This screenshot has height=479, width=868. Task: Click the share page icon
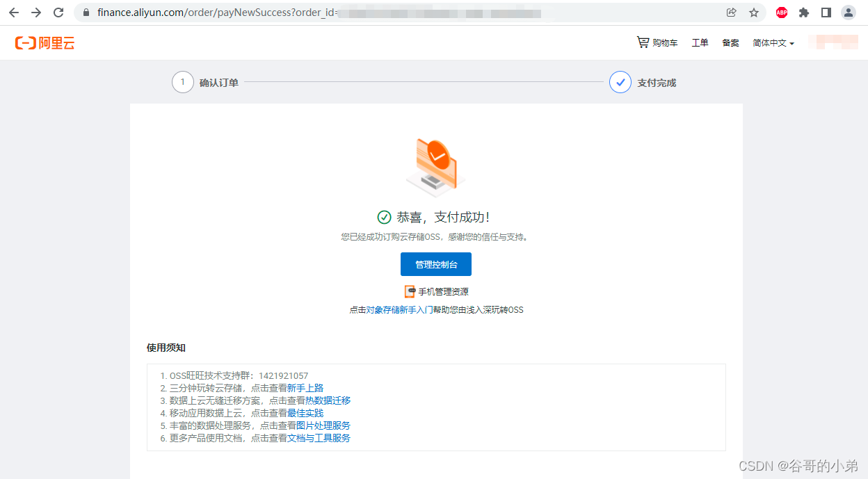730,12
